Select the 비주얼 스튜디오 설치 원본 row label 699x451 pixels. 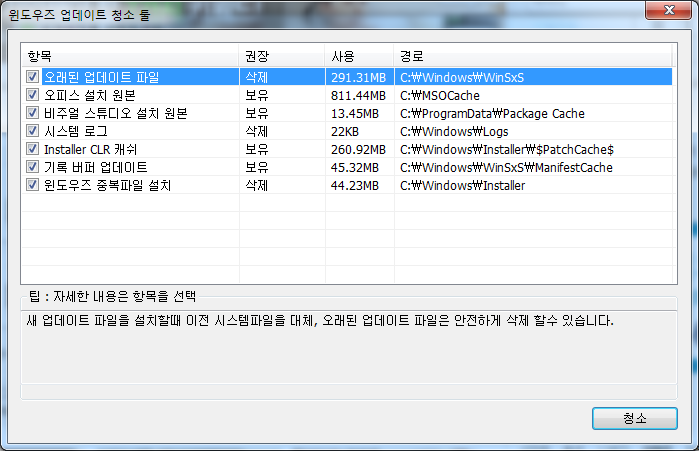115,113
